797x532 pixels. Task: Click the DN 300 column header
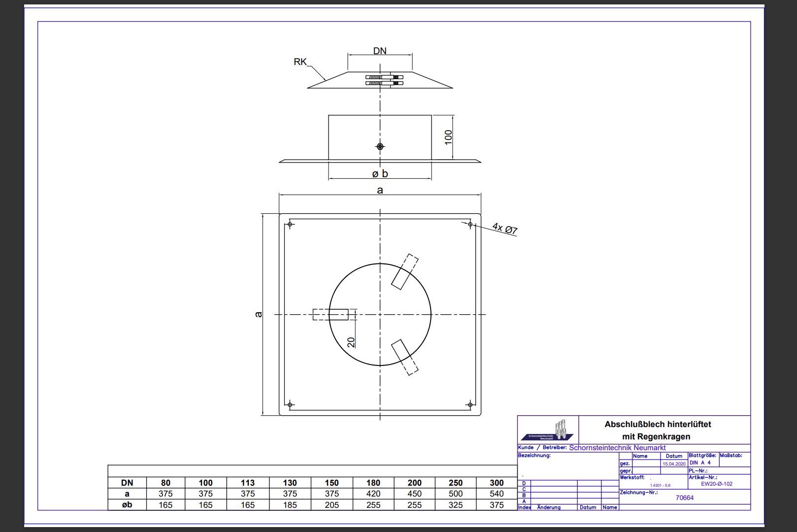(497, 483)
